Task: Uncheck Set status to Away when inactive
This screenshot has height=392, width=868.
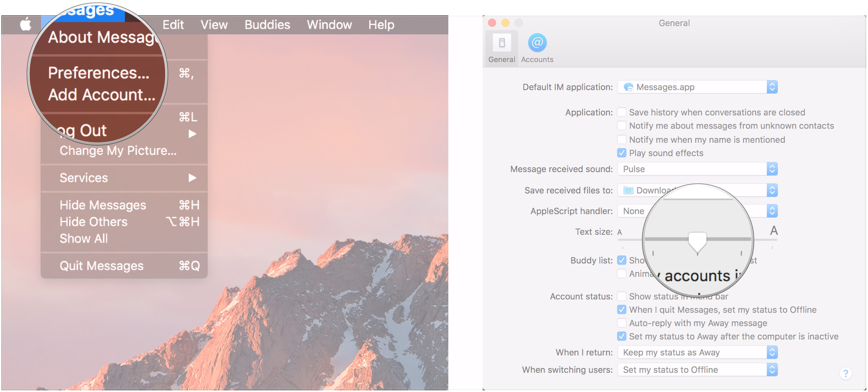Action: (x=622, y=336)
